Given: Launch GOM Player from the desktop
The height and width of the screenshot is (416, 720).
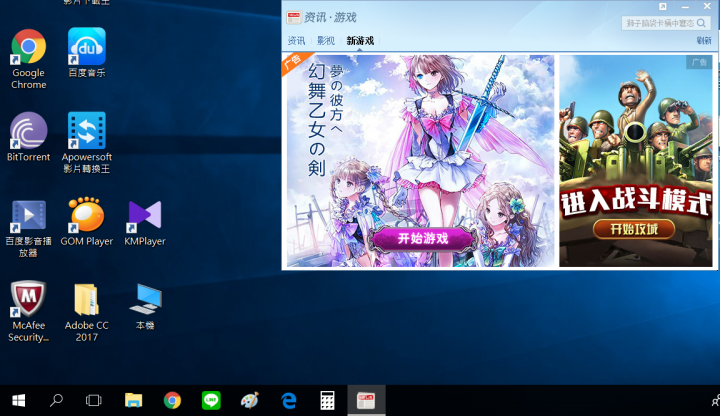Looking at the screenshot, I should coord(87,222).
